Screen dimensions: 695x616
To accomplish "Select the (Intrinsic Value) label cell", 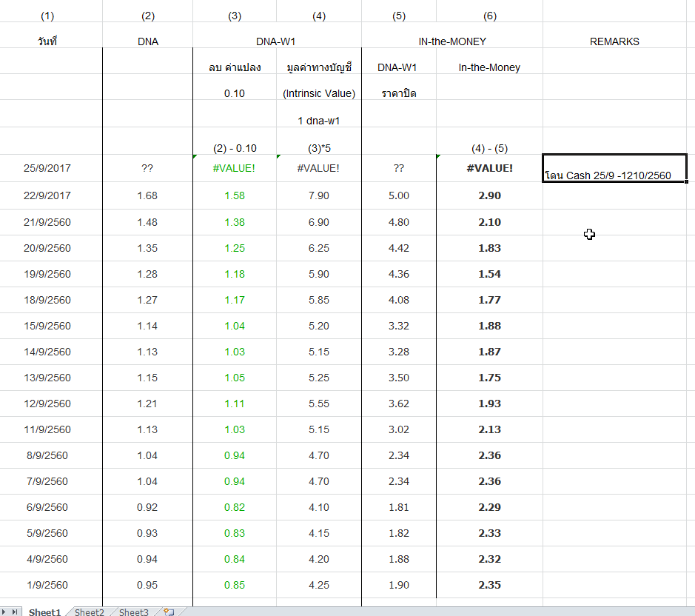I will tap(319, 87).
